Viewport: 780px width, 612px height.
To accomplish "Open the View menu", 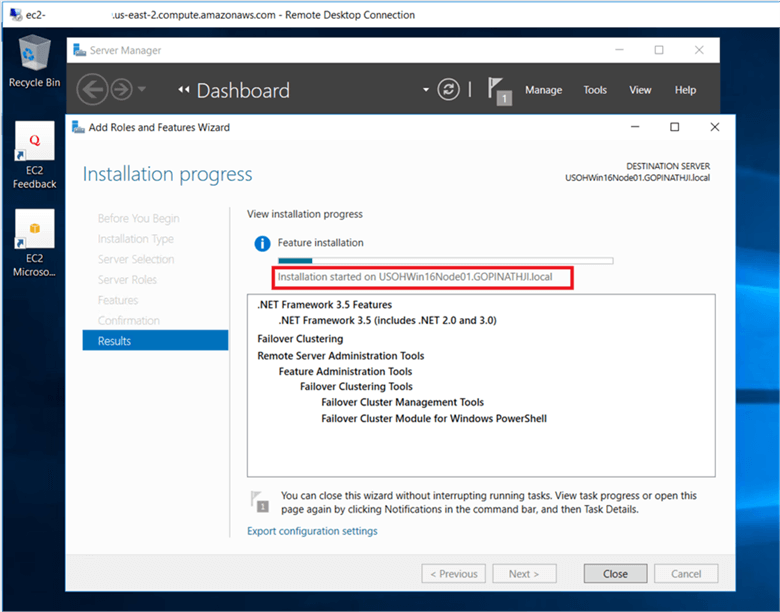I will 640,90.
